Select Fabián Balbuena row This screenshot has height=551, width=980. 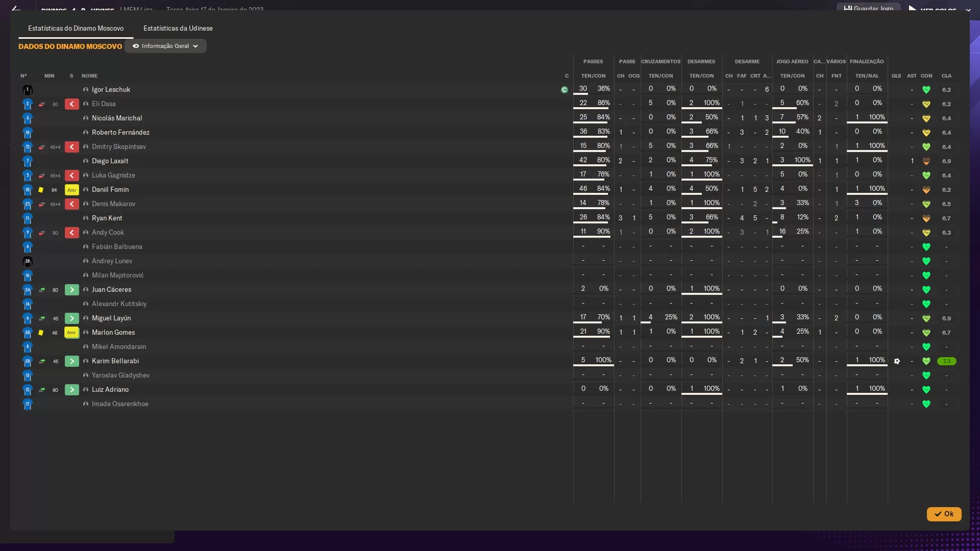tap(489, 247)
